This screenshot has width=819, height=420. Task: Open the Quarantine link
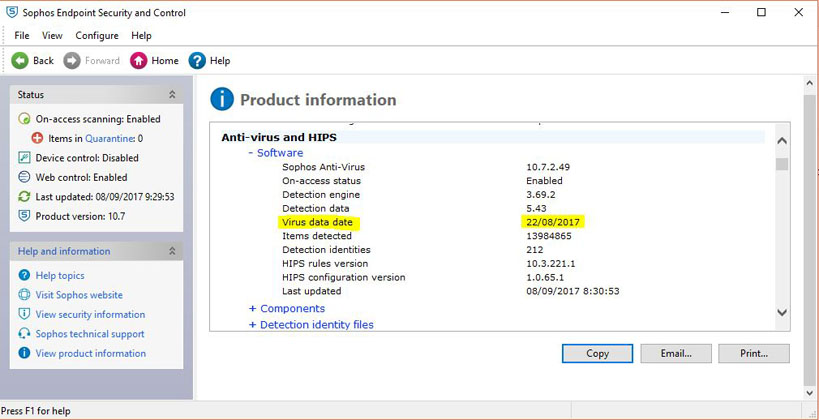(x=110, y=138)
